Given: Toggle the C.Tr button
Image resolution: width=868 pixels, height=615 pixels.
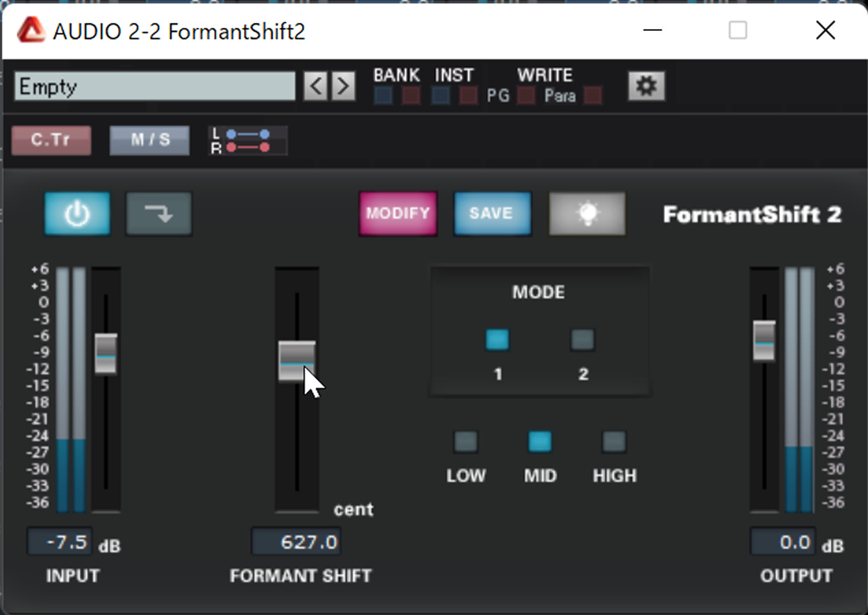Looking at the screenshot, I should pos(51,140).
